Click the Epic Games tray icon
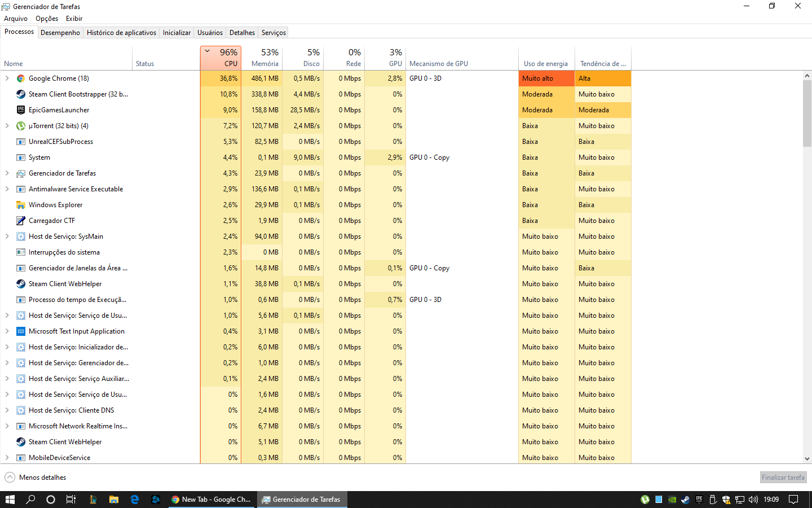The width and height of the screenshot is (812, 508). (x=699, y=500)
